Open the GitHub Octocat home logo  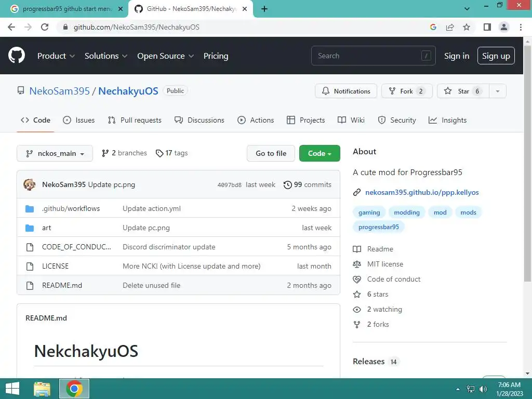(x=16, y=56)
